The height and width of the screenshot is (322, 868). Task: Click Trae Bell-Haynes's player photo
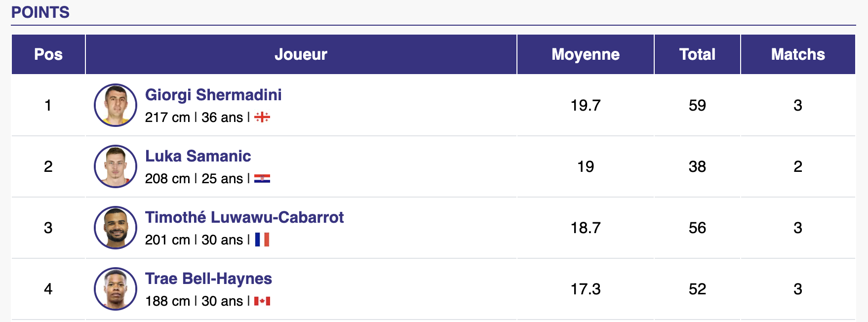click(x=116, y=289)
